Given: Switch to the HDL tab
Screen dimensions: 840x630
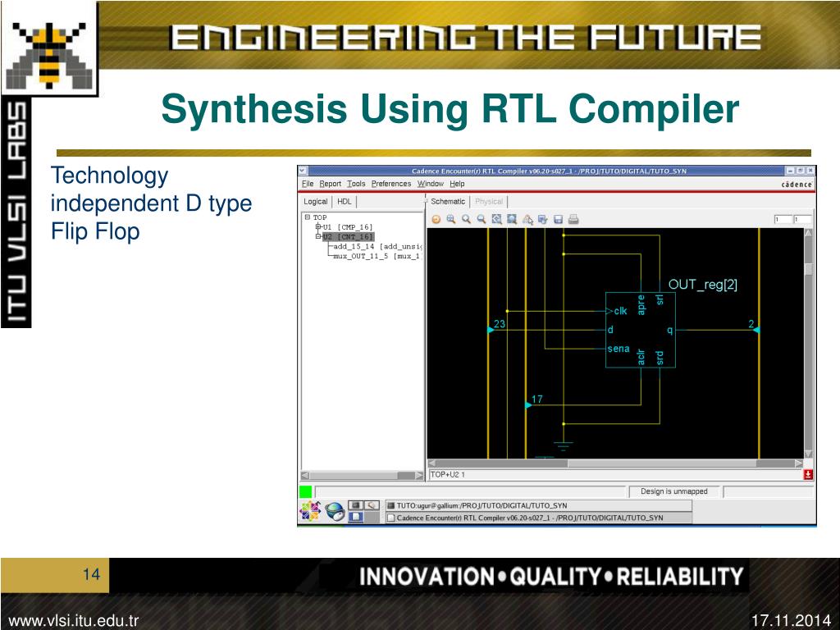Looking at the screenshot, I should tap(345, 202).
